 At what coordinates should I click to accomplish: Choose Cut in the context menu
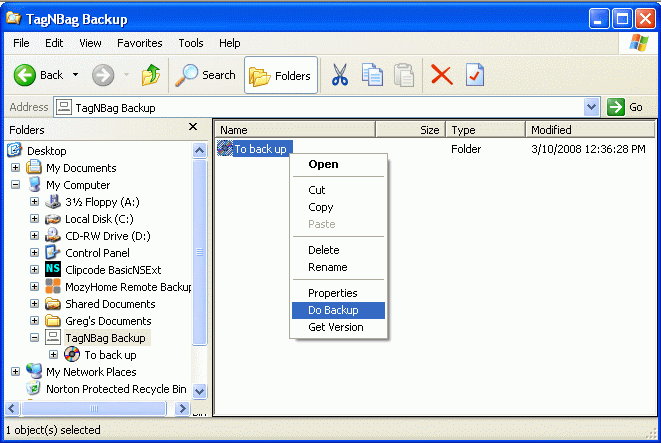click(338, 190)
